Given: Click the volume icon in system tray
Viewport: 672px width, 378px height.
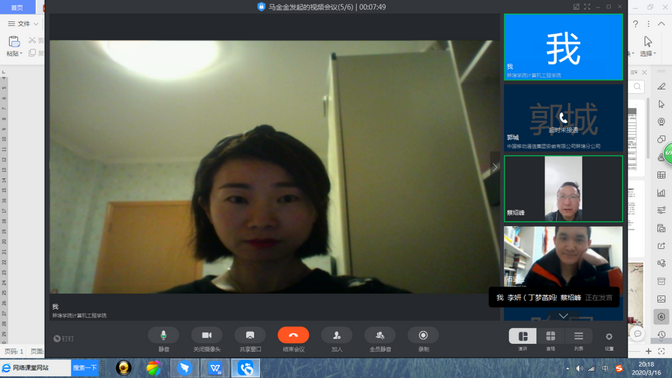Looking at the screenshot, I should click(579, 368).
